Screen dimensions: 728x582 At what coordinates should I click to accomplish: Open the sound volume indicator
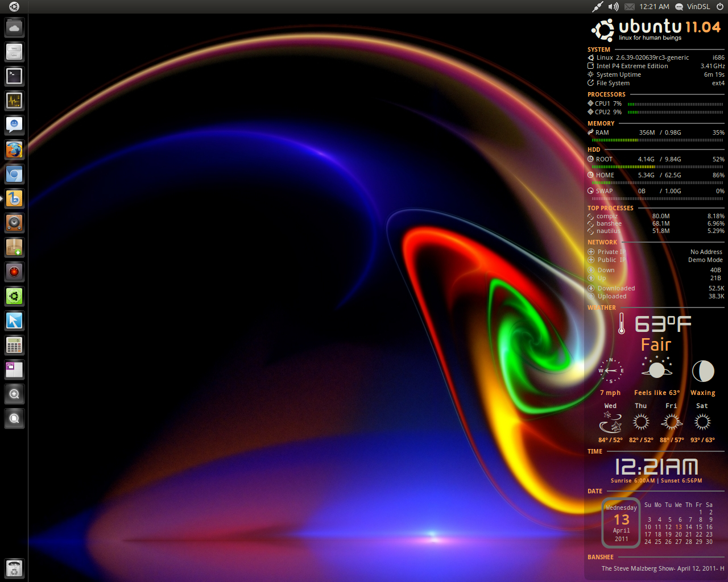coord(613,7)
